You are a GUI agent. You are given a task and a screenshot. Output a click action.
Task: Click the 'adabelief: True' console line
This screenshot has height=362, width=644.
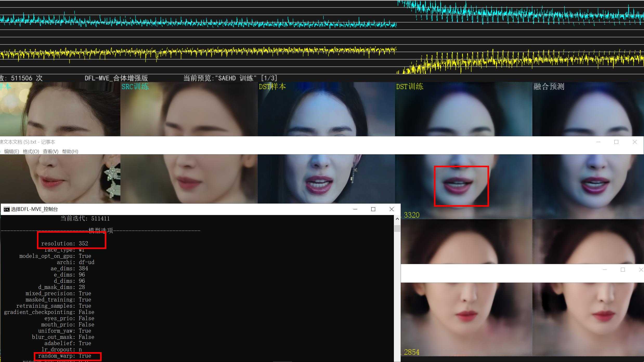tap(68, 343)
